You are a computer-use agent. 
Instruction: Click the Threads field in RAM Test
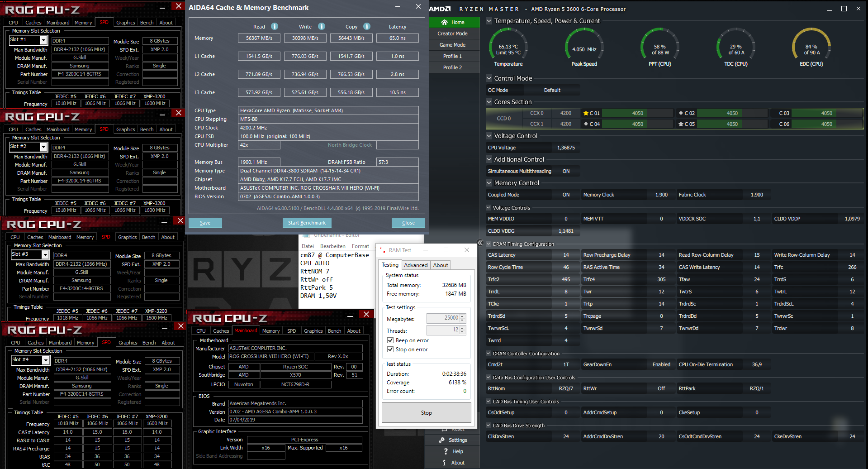[446, 330]
